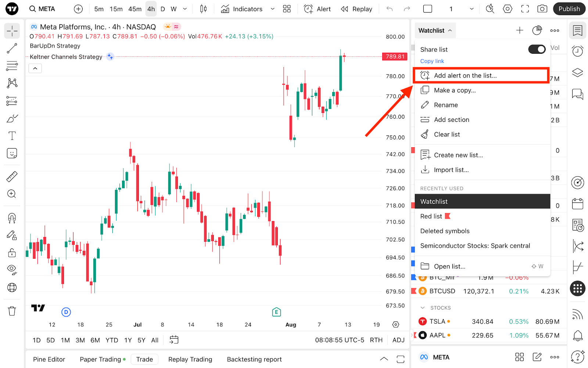
Task: Choose Add alert on the list
Action: [481, 75]
